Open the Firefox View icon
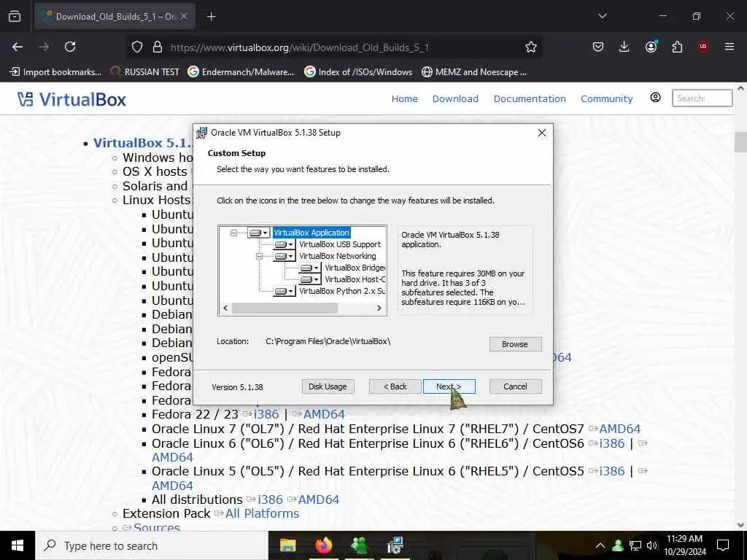The image size is (747, 560). tap(15, 17)
